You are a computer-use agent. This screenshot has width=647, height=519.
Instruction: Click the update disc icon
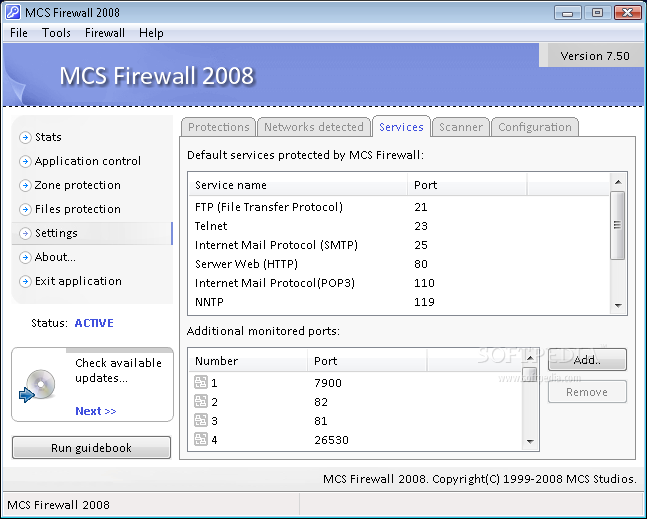tap(37, 386)
